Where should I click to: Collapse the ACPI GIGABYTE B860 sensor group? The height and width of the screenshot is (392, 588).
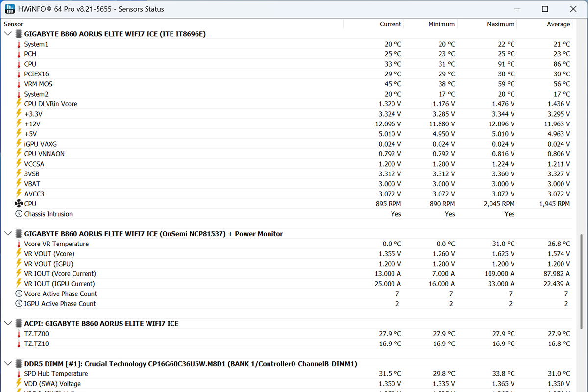[7, 324]
